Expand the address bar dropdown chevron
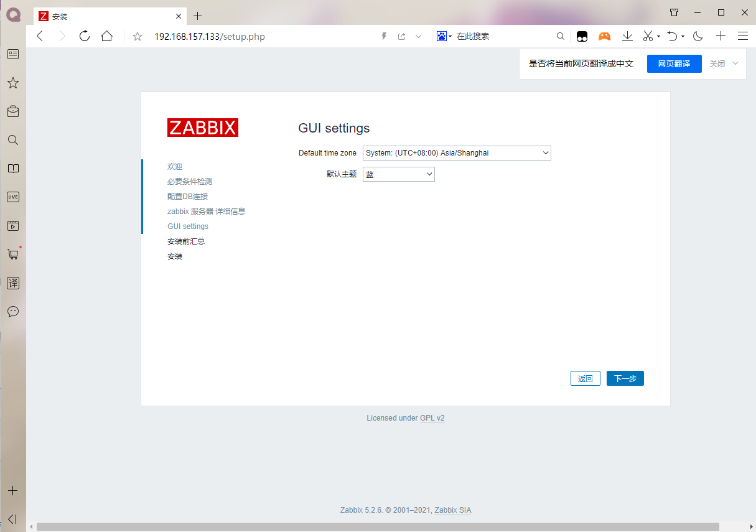This screenshot has height=532, width=756. pyautogui.click(x=419, y=36)
